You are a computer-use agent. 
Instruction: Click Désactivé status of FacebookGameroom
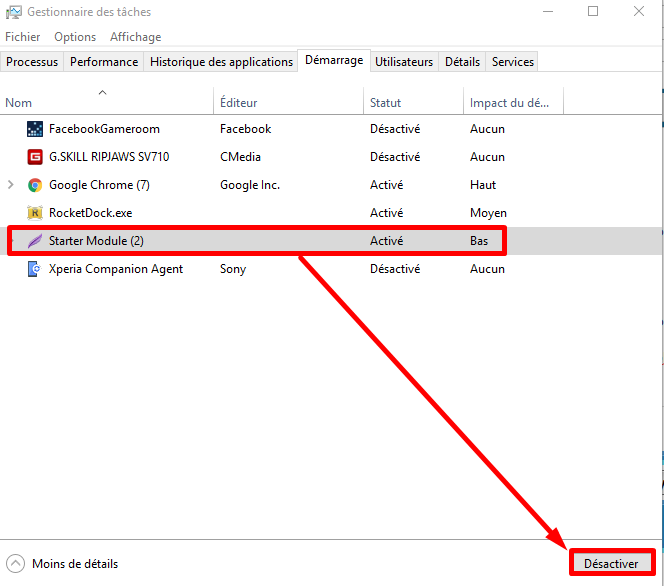click(395, 129)
